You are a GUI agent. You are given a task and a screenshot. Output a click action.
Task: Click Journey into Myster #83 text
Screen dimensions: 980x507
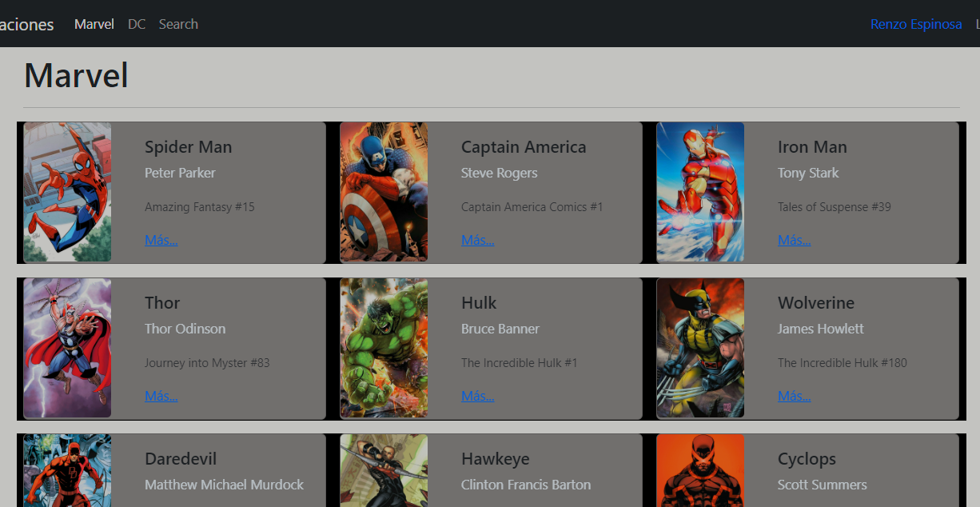[207, 363]
